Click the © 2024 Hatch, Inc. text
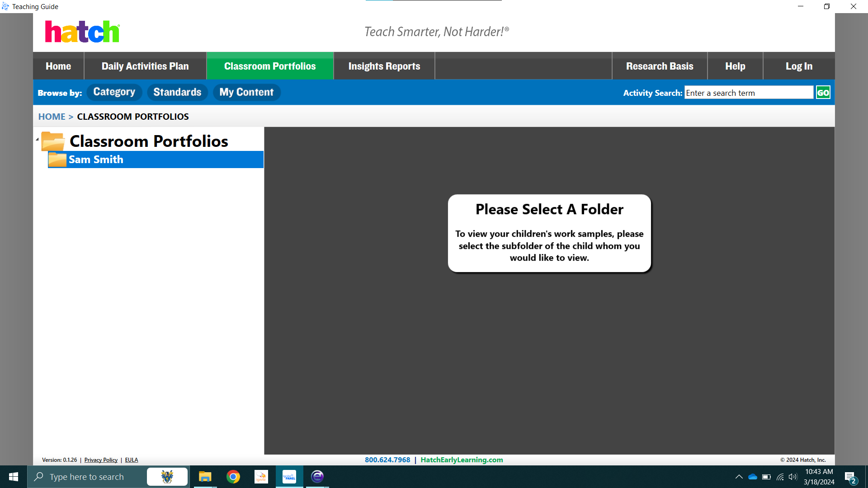The image size is (868, 488). click(x=803, y=460)
